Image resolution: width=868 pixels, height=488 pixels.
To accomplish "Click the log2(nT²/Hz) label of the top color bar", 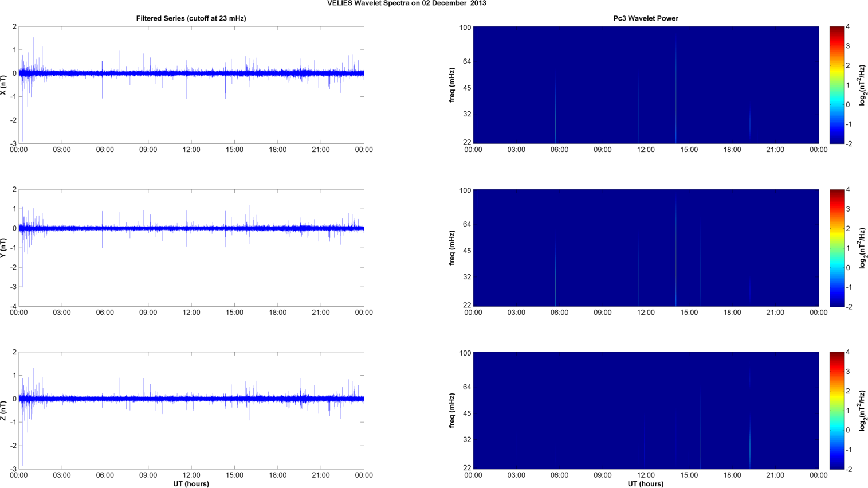I will [862, 85].
